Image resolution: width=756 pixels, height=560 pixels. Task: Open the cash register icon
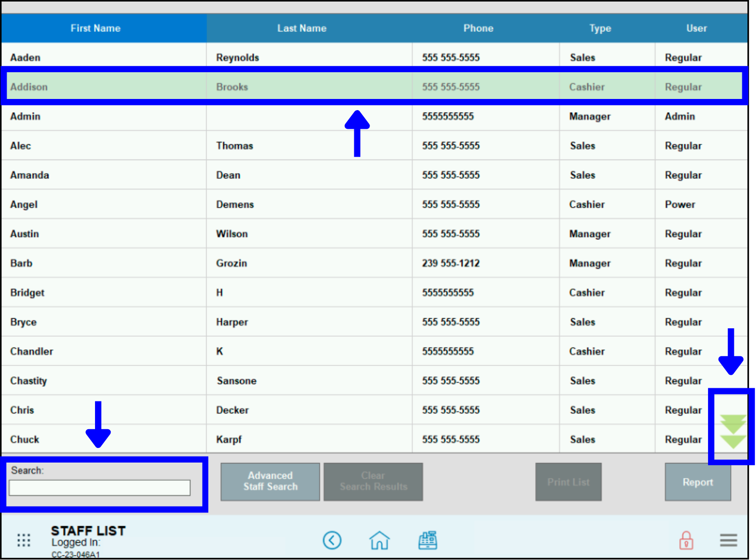pyautogui.click(x=428, y=540)
